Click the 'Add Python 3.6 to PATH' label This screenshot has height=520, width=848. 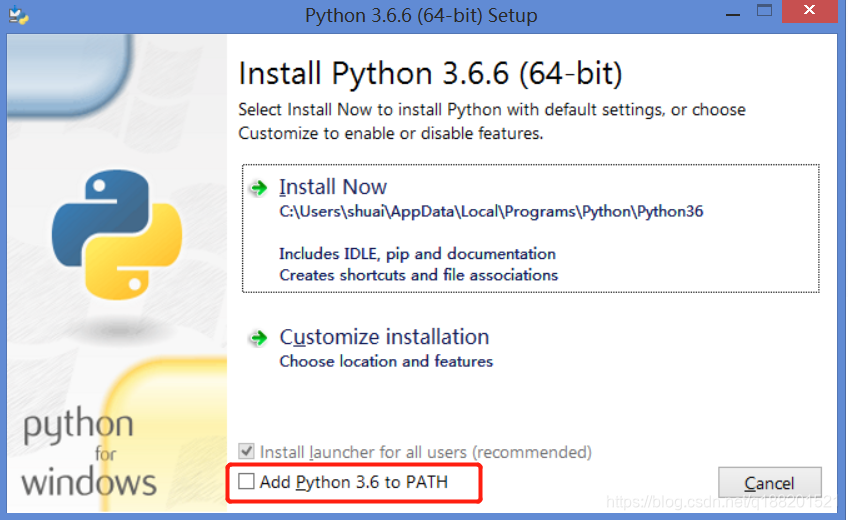pos(354,482)
